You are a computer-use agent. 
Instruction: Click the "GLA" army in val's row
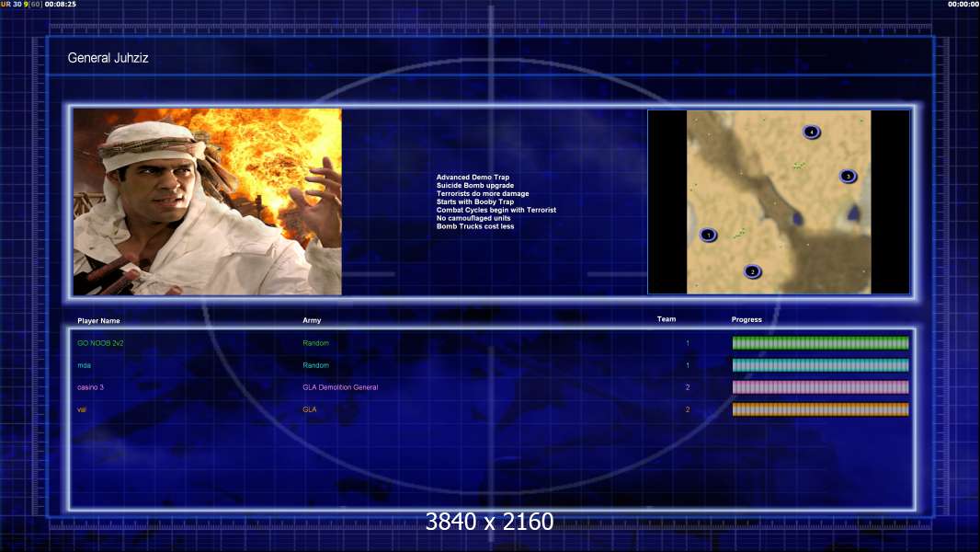coord(310,409)
